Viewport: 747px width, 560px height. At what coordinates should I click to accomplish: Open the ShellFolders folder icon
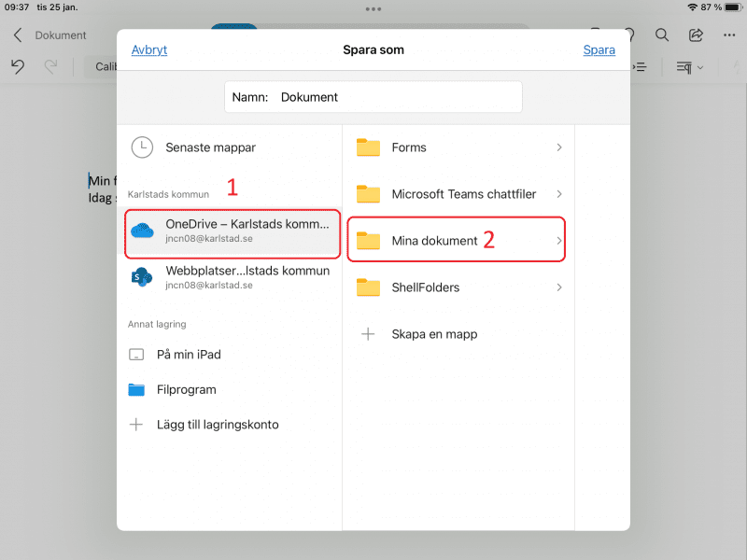point(368,287)
